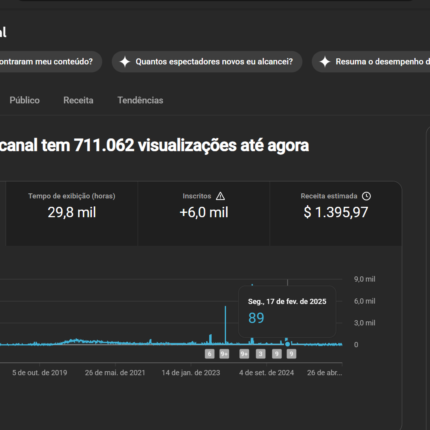The width and height of the screenshot is (430, 430).
Task: Open the last "9" marker below the highlighted data point
Action: tap(291, 354)
